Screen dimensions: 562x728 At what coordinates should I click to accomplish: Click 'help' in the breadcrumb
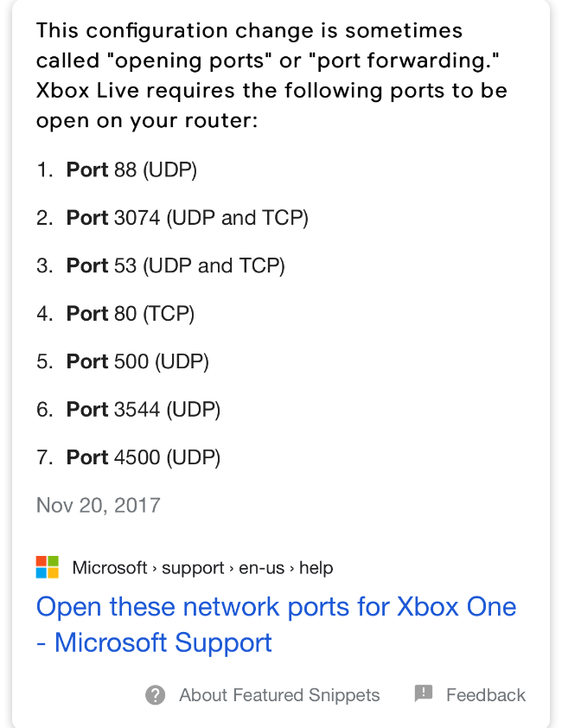[x=316, y=567]
